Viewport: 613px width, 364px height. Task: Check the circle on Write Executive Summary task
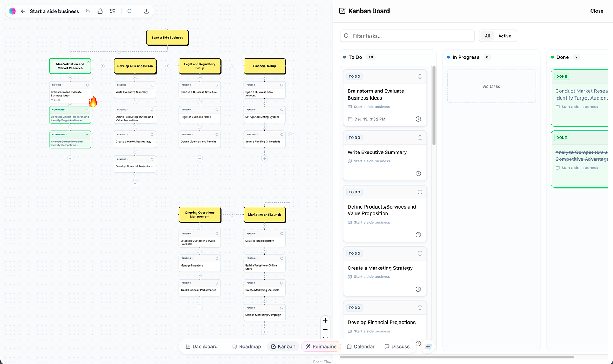click(x=419, y=138)
